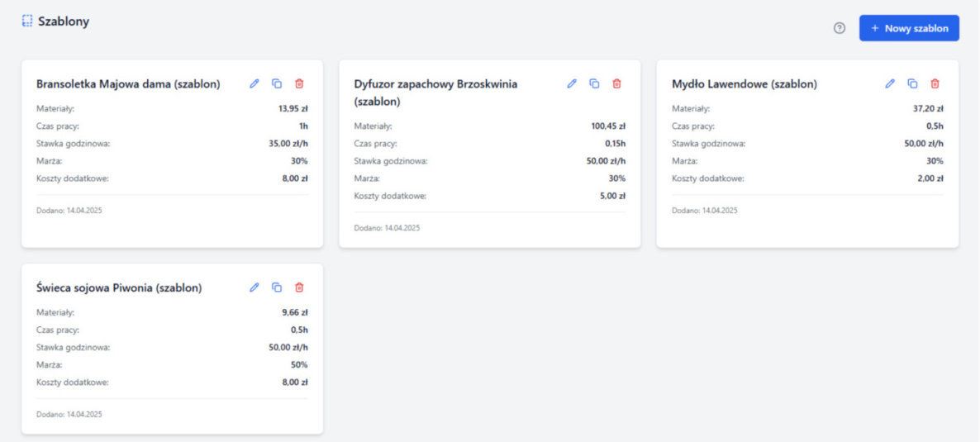
Task: Copy the Dyfuzor zapachowy Brzoskwinia template
Action: (x=594, y=83)
